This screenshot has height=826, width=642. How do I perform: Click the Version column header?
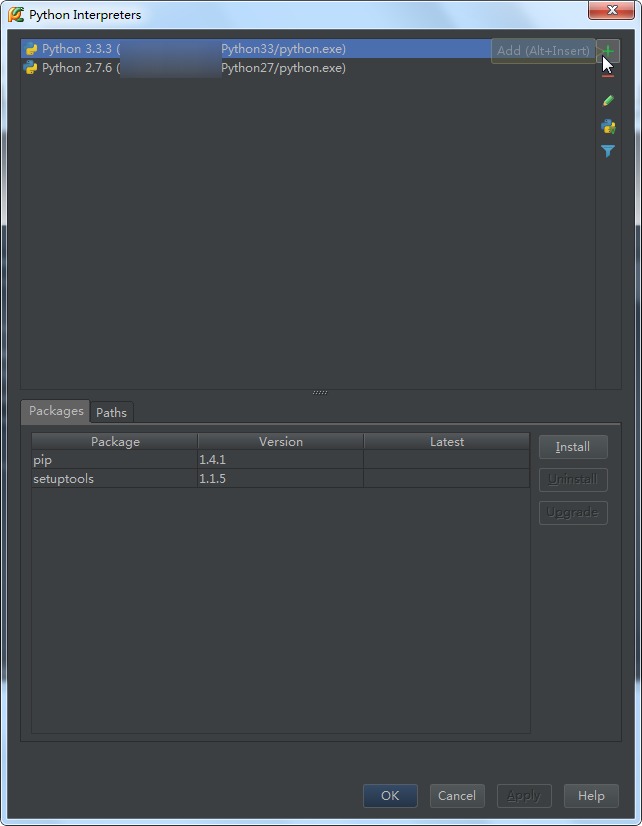point(281,441)
